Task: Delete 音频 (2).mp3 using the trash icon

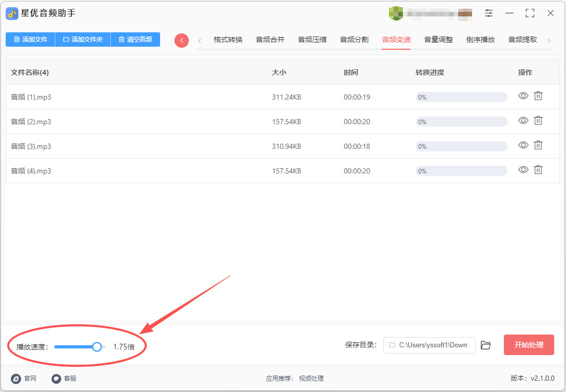Action: (538, 120)
